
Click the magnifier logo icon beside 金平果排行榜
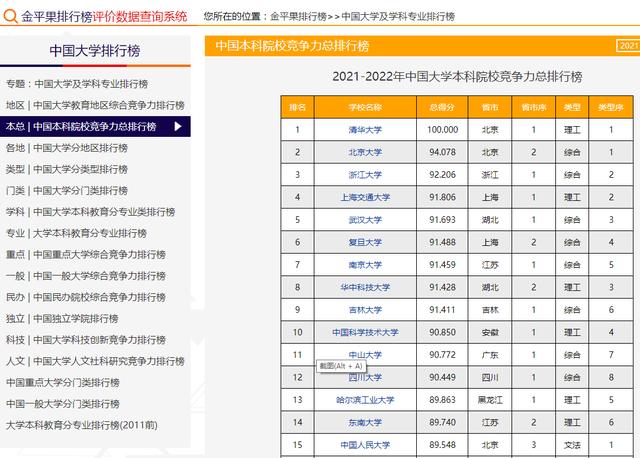(10, 16)
